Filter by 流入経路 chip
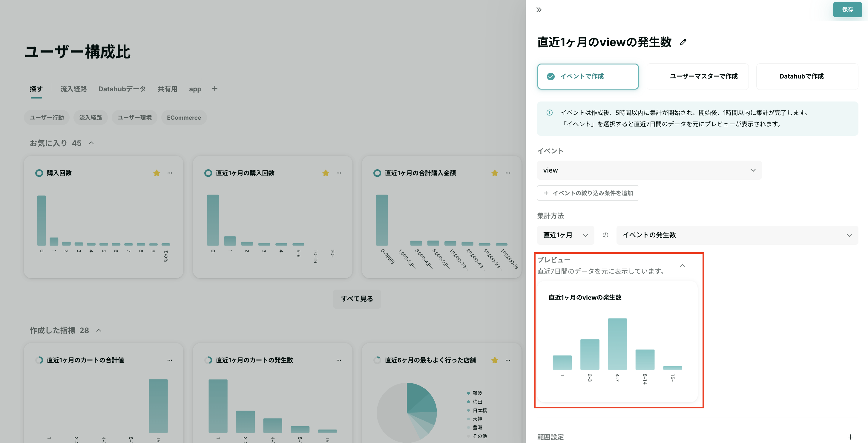The height and width of the screenshot is (443, 868). pos(90,118)
